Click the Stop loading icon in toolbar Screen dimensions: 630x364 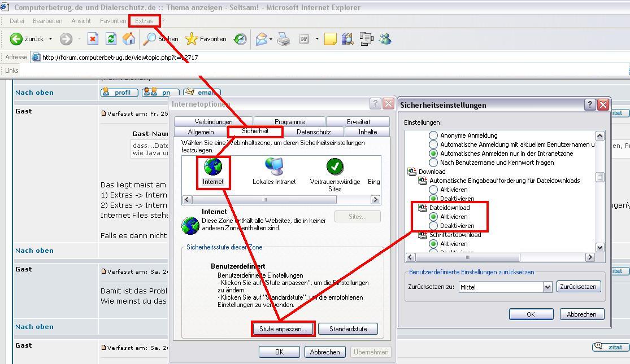[x=93, y=39]
